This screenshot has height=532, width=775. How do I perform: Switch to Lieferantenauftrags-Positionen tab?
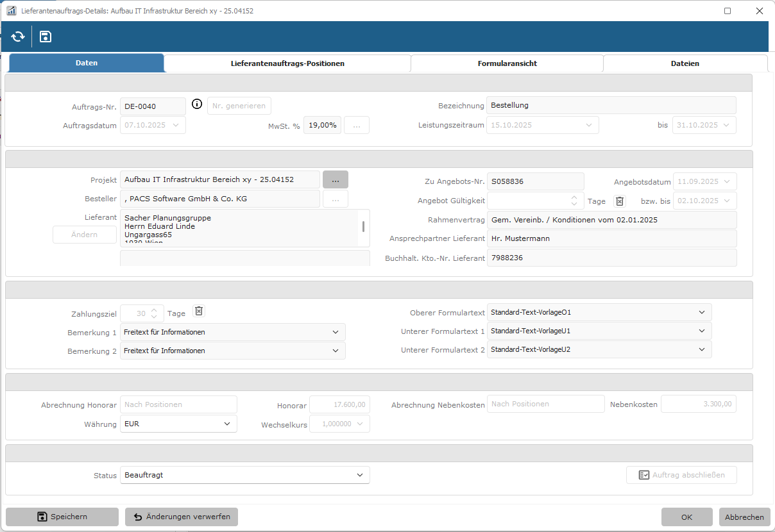[x=287, y=63]
